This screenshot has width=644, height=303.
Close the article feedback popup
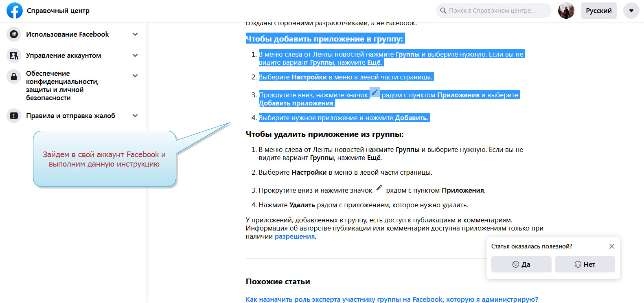(x=611, y=246)
